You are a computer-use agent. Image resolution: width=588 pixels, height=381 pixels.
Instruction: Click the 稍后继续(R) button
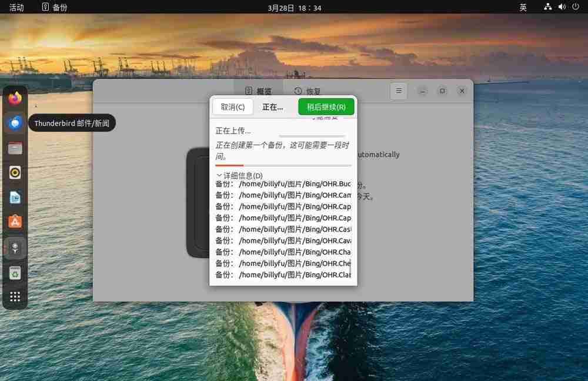pos(326,106)
